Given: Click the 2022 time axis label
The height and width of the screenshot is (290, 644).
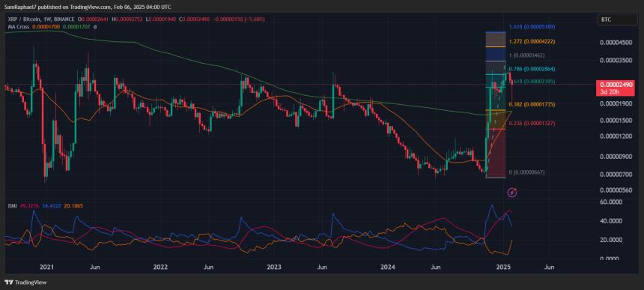Looking at the screenshot, I should (x=160, y=267).
